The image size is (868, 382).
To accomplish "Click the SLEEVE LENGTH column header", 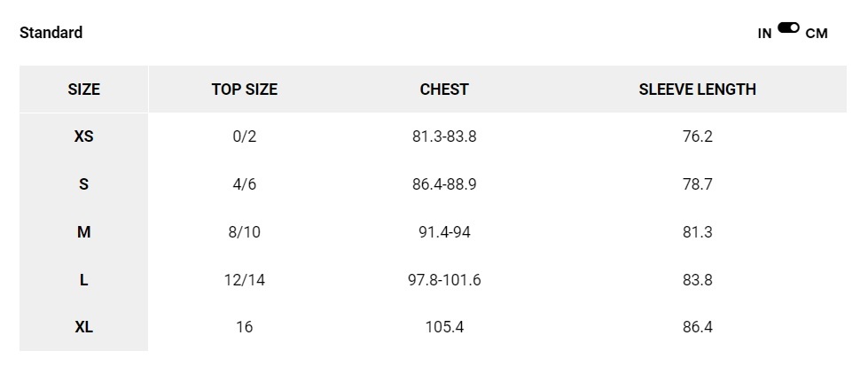I will [x=697, y=90].
